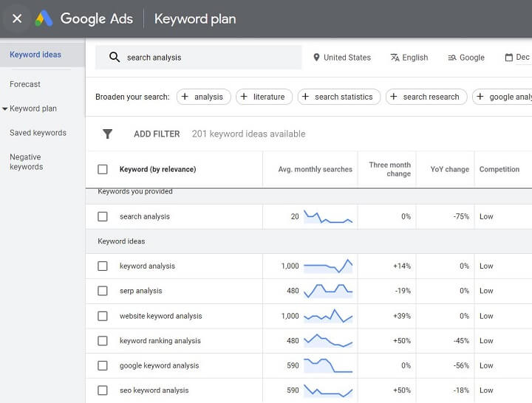
Task: Open Negative keywords in sidebar
Action: (x=27, y=162)
